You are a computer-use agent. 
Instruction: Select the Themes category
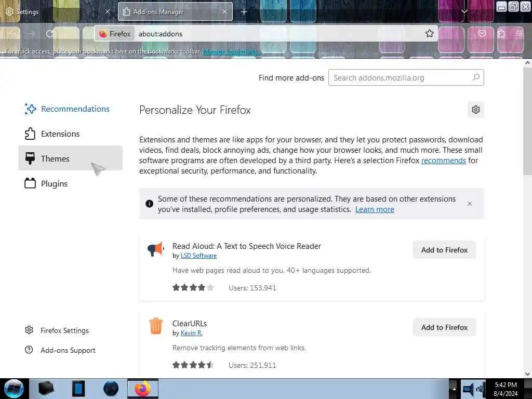[70, 158]
